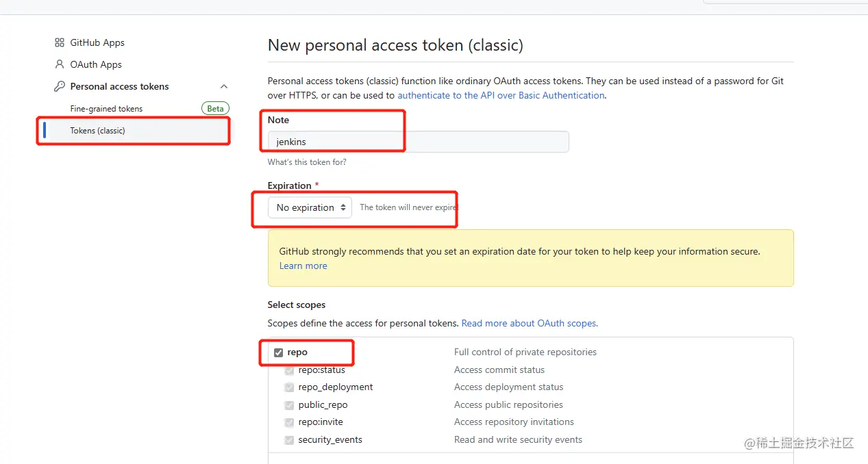868x464 pixels.
Task: Click the Beta badge beside Fine-grained tokens
Action: (x=215, y=108)
